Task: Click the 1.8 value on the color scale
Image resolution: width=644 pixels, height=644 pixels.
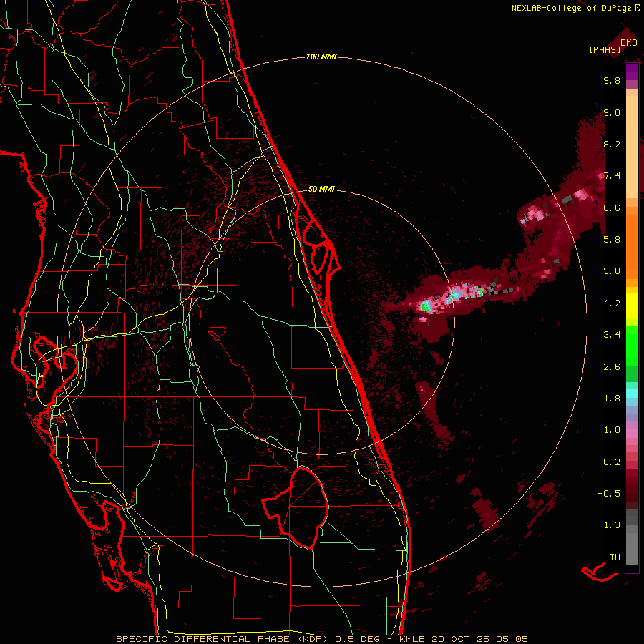Action: [x=612, y=399]
